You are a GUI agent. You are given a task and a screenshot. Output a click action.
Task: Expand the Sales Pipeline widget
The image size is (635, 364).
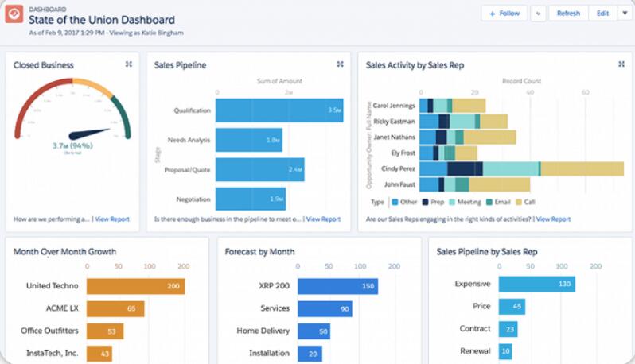click(340, 64)
